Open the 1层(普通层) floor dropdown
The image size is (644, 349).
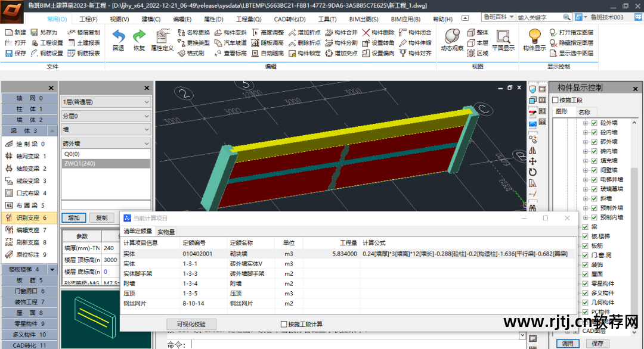(106, 102)
